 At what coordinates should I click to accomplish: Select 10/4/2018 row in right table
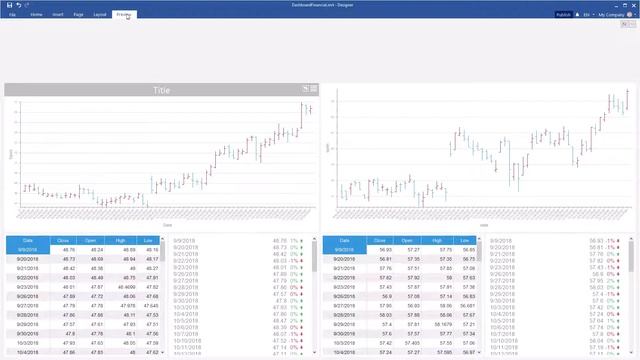pyautogui.click(x=400, y=352)
